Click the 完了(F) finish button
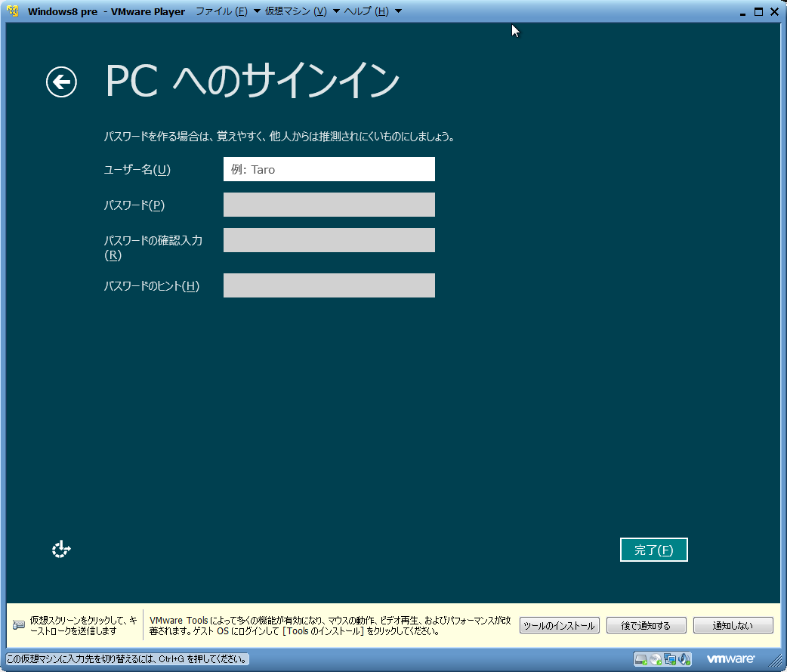The height and width of the screenshot is (672, 787). coord(654,550)
